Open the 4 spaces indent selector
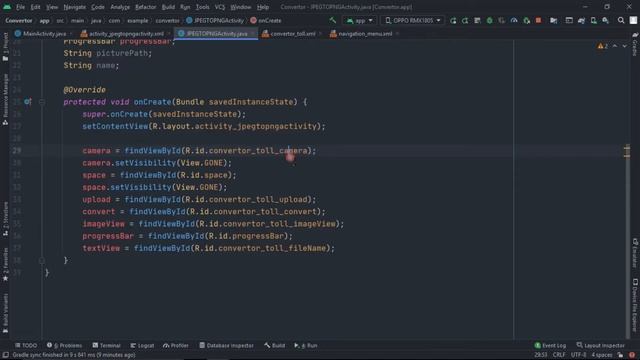 point(602,355)
